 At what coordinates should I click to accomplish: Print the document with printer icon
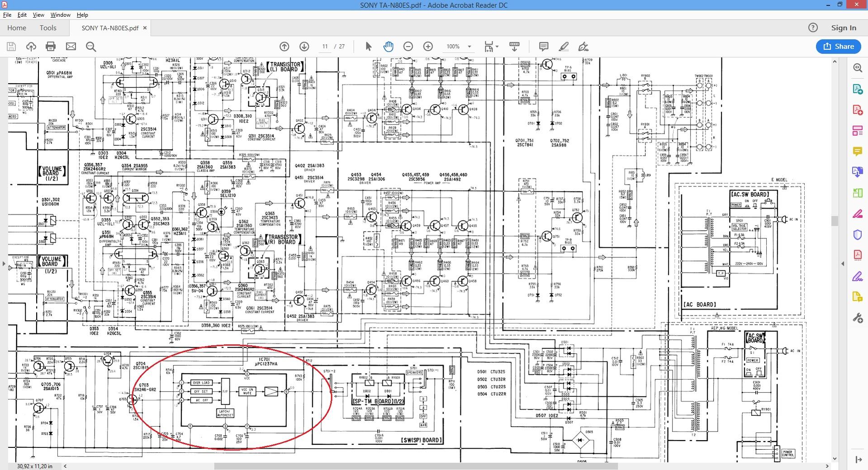pyautogui.click(x=51, y=47)
